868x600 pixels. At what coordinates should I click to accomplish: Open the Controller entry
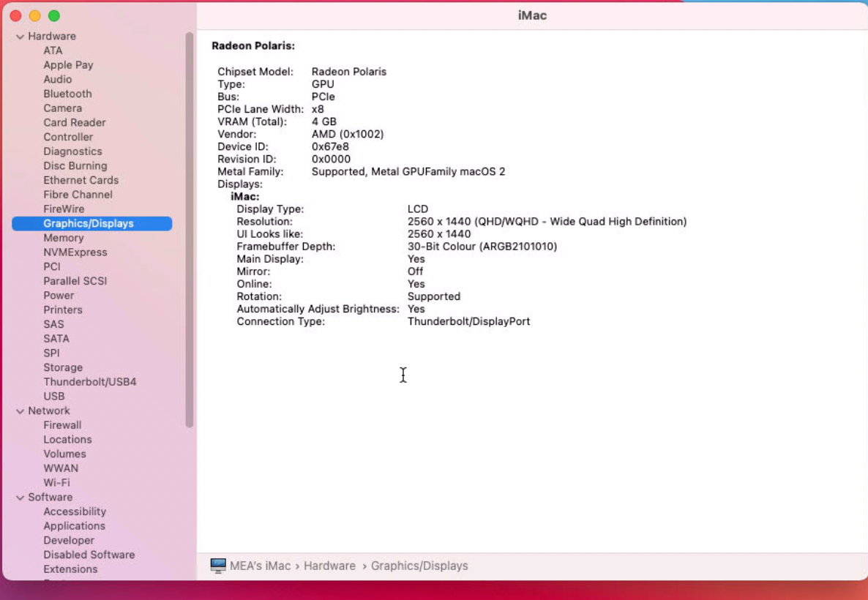[68, 137]
